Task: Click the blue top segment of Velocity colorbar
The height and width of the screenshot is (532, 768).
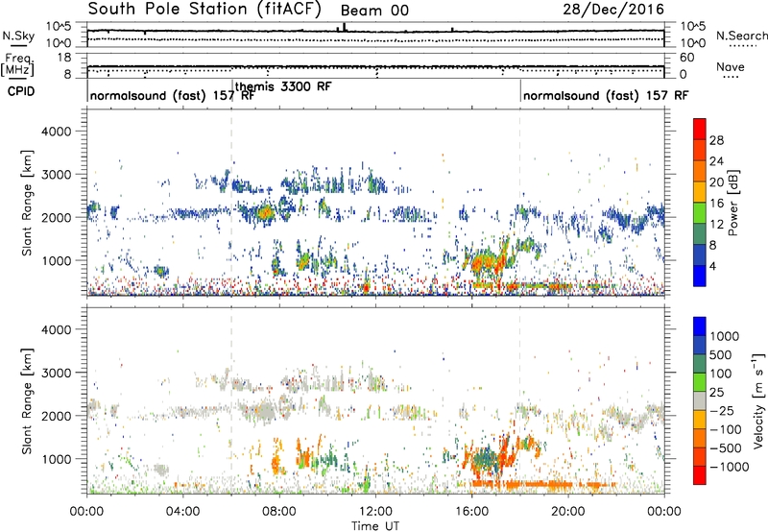Action: click(700, 326)
